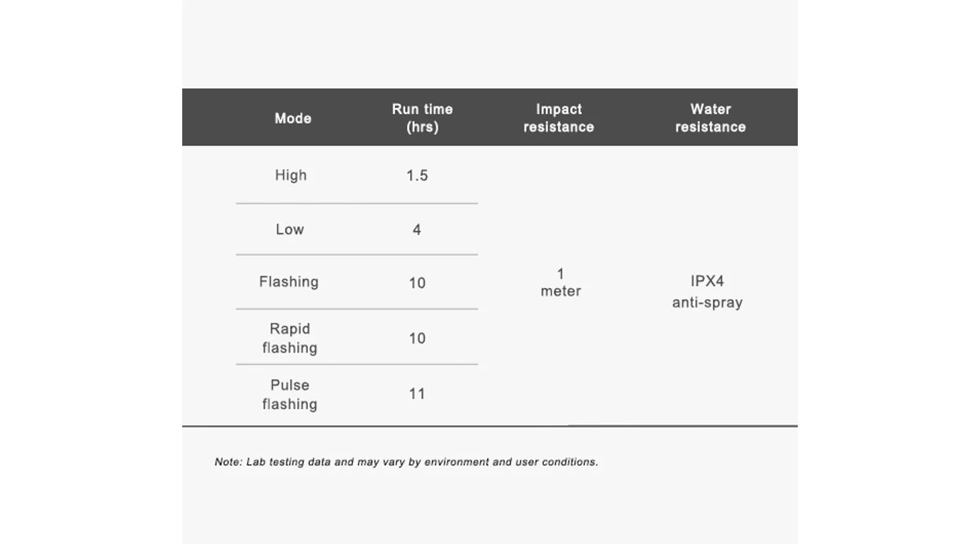Click the Water resistance header
The image size is (980, 544).
tap(711, 118)
